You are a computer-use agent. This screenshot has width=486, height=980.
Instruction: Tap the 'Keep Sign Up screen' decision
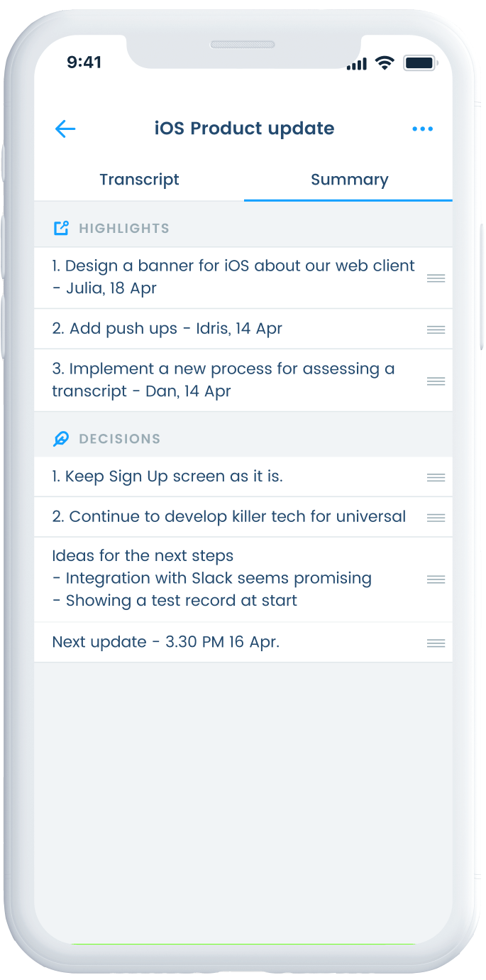tap(167, 477)
